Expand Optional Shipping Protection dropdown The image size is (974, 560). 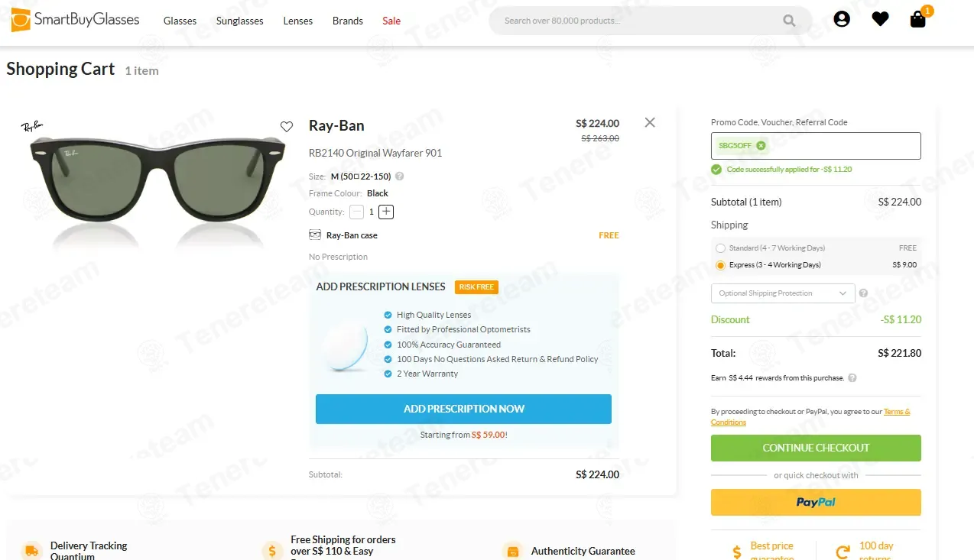click(783, 293)
